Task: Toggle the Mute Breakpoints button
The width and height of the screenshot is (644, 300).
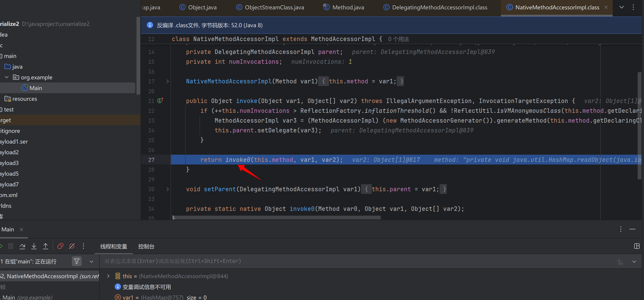Action: click(x=72, y=246)
